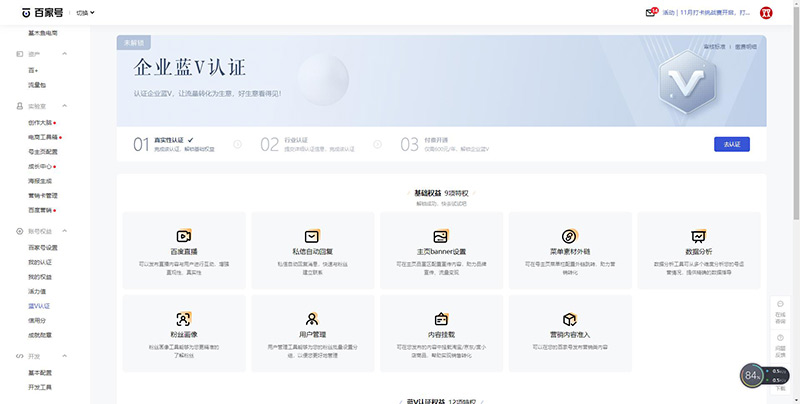Click the 营销内容准入 cube icon

pyautogui.click(x=569, y=319)
